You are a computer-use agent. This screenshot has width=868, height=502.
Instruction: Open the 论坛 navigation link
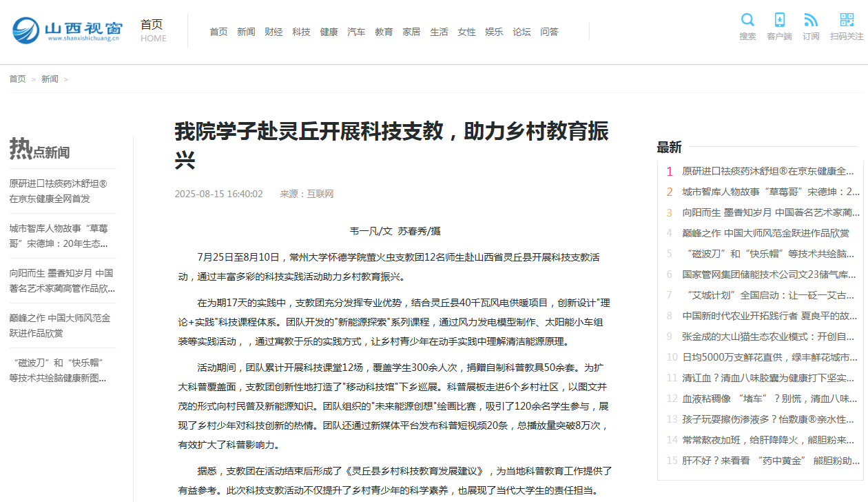tap(521, 32)
